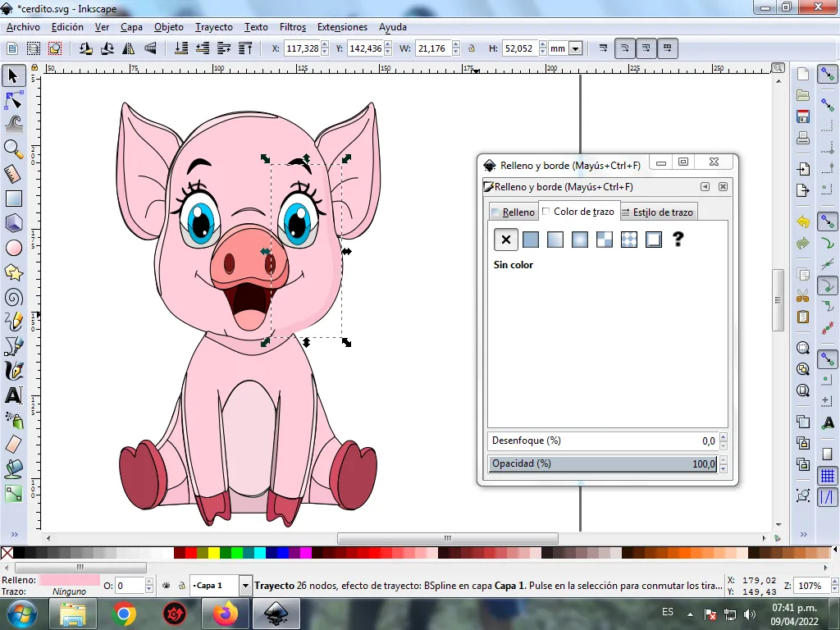The image size is (840, 630).
Task: Select the Bezier pen tool
Action: 13,347
